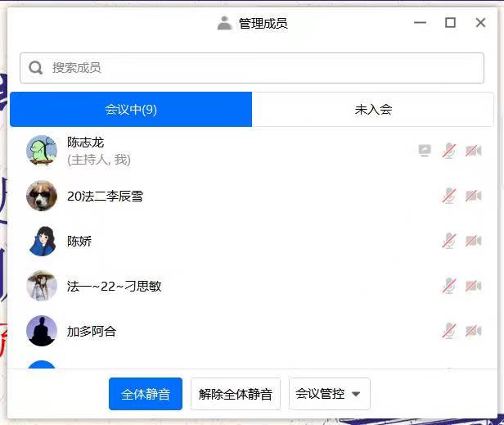Click the 搜索成员 search field
Image resolution: width=504 pixels, height=425 pixels.
point(252,68)
